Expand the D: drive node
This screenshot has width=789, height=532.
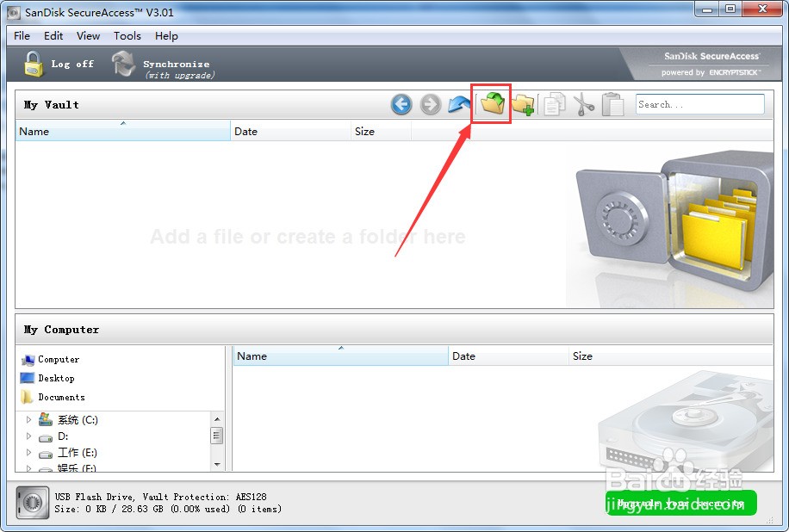coord(28,436)
